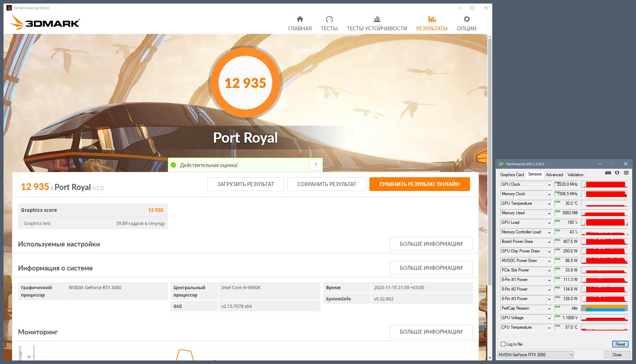Expand the PCIe Slot Power sensor dropdown
This screenshot has width=636, height=364.
[x=549, y=270]
